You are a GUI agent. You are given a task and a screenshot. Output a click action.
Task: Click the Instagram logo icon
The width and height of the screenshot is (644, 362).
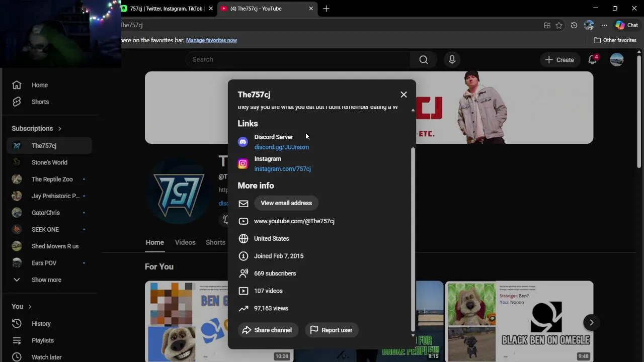point(243,163)
